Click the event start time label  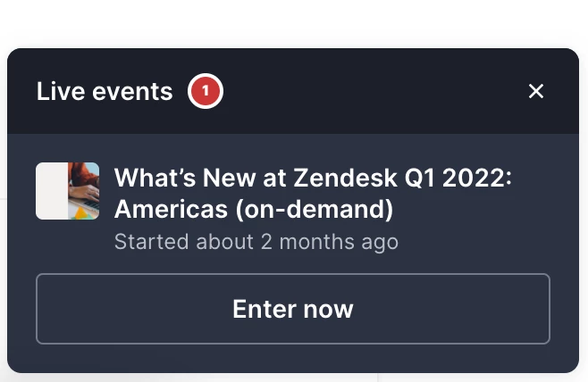256,242
